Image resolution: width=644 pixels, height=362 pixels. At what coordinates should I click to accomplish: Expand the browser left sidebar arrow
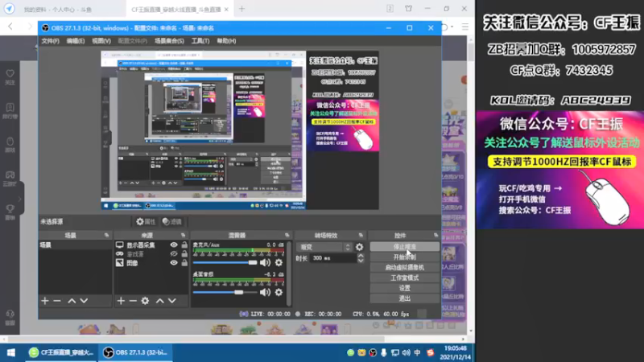coord(19,200)
